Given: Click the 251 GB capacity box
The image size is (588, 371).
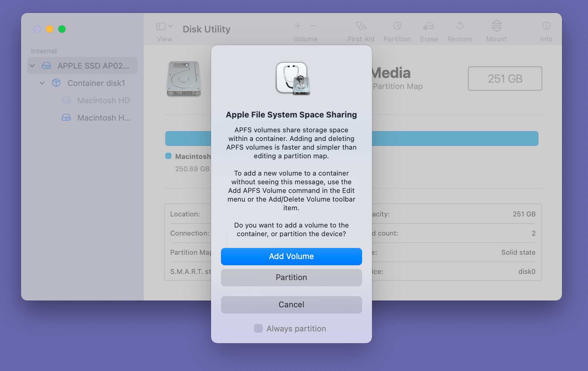Looking at the screenshot, I should 505,79.
